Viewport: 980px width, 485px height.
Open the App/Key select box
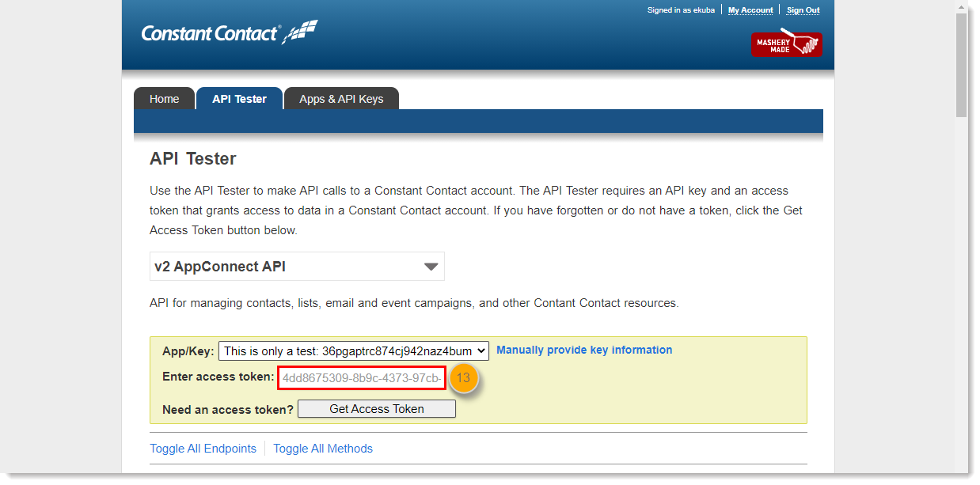pos(354,350)
